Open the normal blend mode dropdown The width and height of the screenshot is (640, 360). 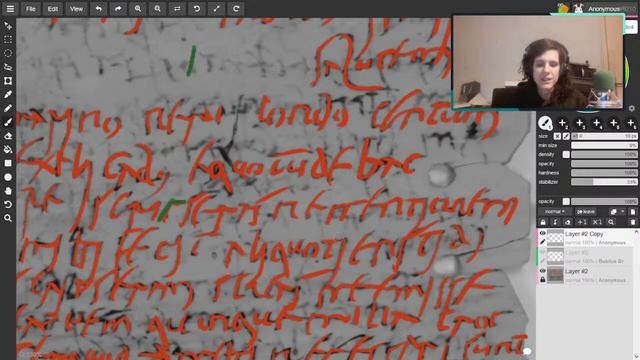(x=555, y=212)
